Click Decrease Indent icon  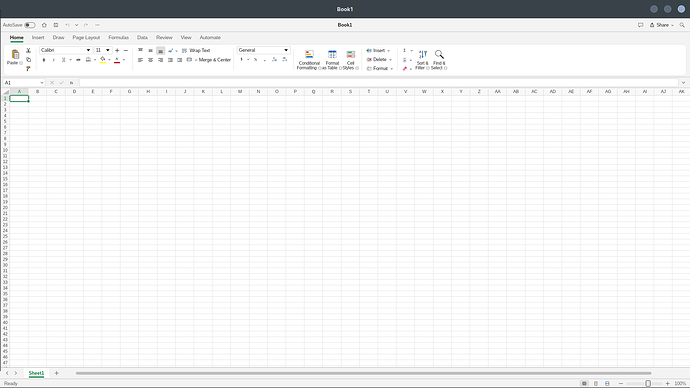170,60
